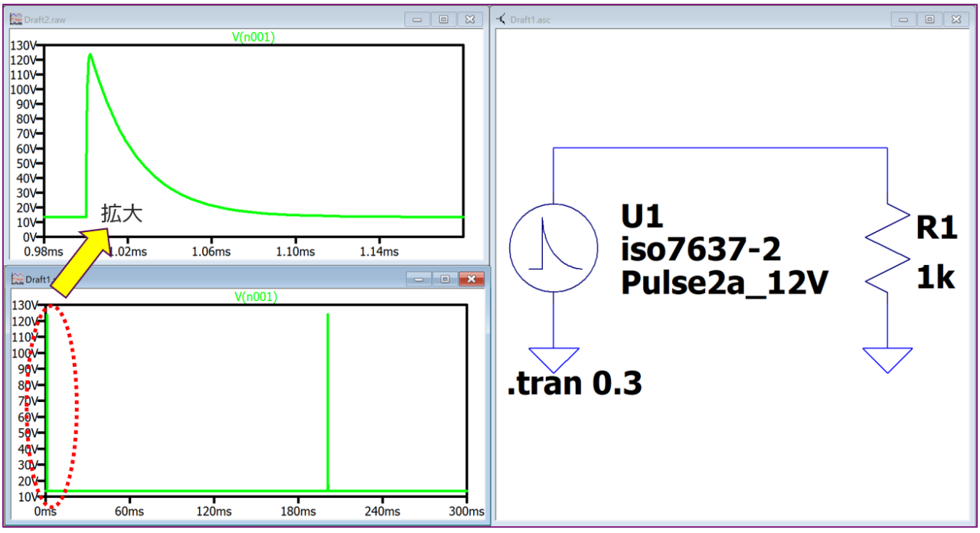
Task: Click the ground symbol under source U1
Action: point(554,360)
